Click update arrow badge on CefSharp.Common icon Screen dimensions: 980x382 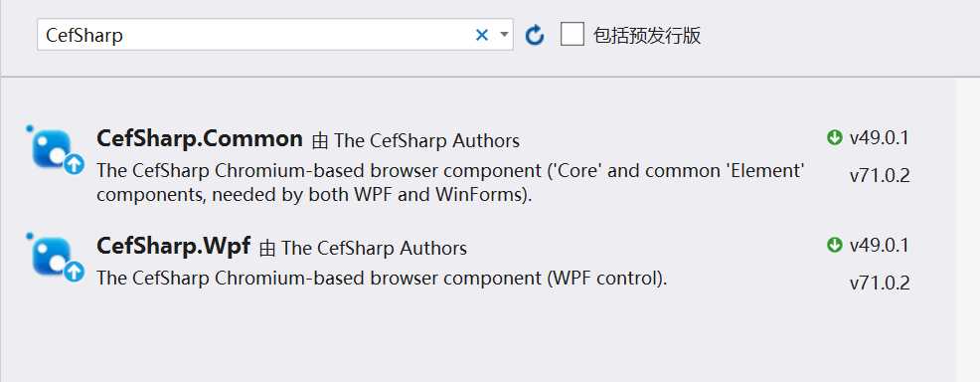pyautogui.click(x=74, y=164)
